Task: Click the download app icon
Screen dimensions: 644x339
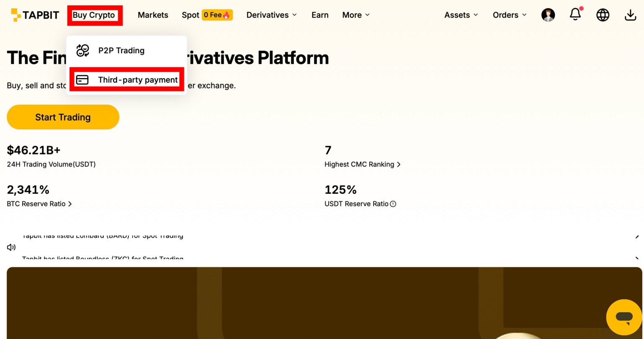Action: point(630,15)
